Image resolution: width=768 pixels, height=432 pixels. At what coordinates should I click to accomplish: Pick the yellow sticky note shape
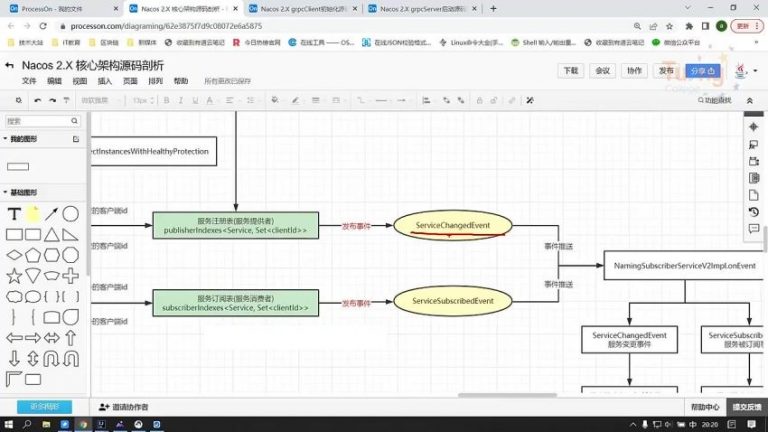click(x=33, y=214)
